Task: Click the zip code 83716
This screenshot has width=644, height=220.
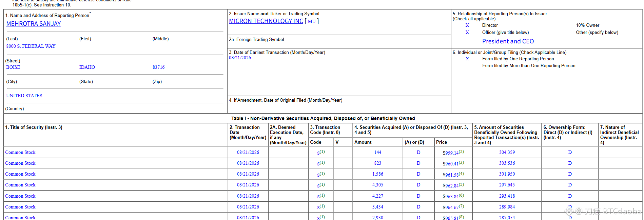Action: [x=159, y=67]
